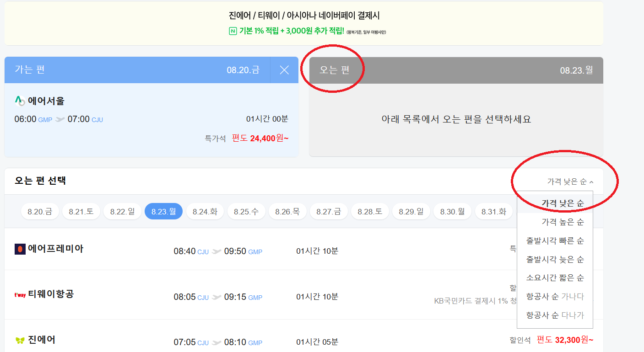The height and width of the screenshot is (352, 644).
Task: Click the 편도 24,400원~ price
Action: [260, 138]
